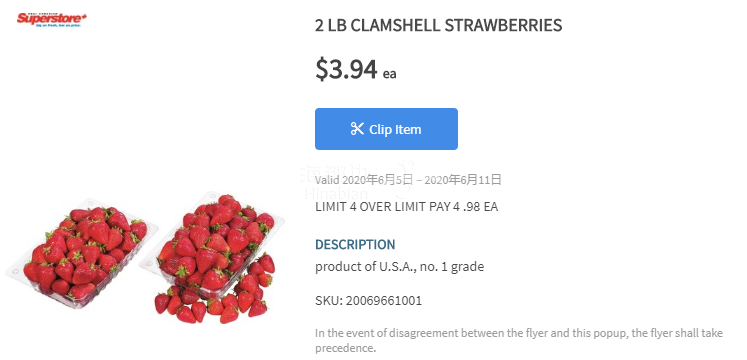Viewport: 747px width, 360px height.
Task: Click the LIMIT 4 OVER LIMIT PAY text
Action: (x=406, y=207)
